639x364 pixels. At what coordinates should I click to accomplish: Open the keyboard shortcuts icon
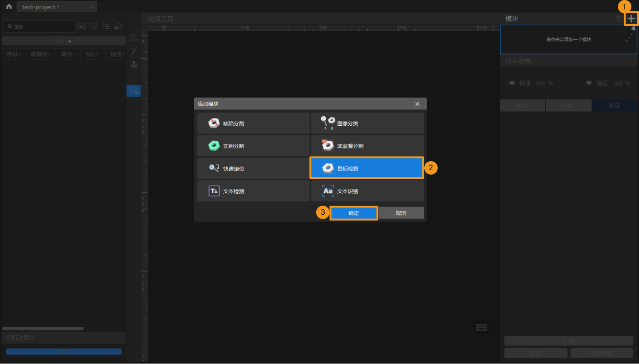482,327
